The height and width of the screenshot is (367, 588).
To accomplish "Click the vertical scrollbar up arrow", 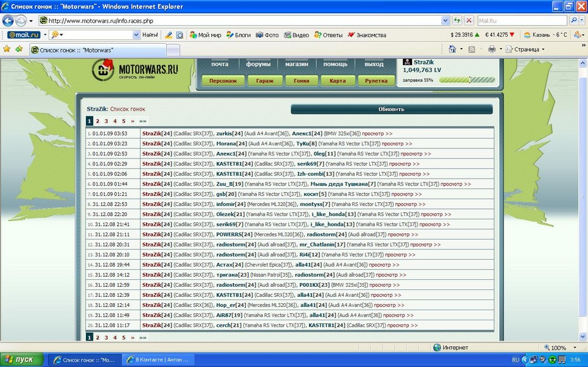I will [x=583, y=63].
